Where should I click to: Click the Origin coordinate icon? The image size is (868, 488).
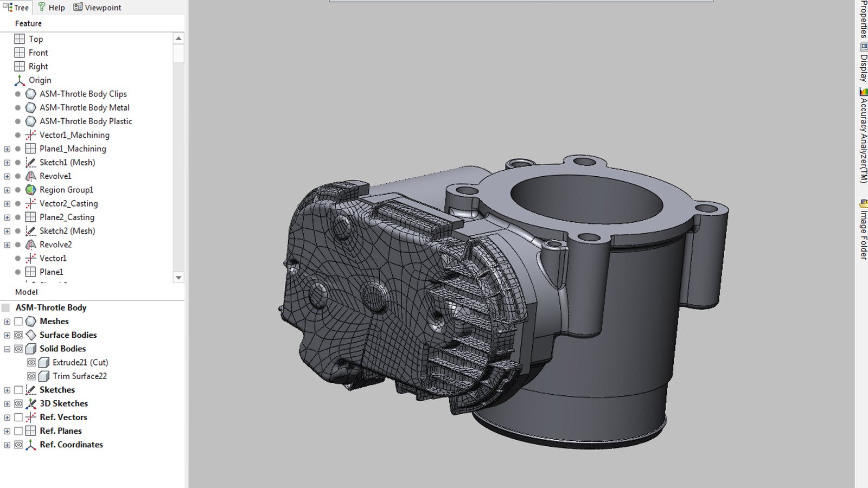click(20, 80)
